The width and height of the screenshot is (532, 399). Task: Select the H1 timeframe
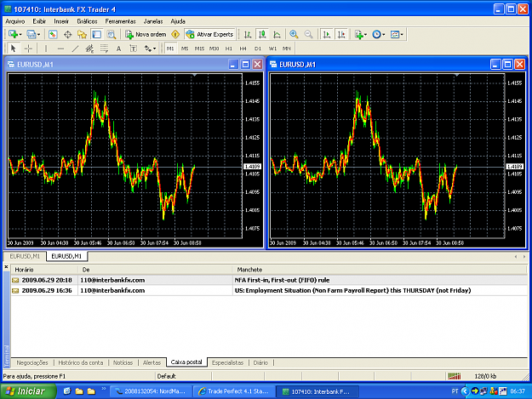point(229,48)
